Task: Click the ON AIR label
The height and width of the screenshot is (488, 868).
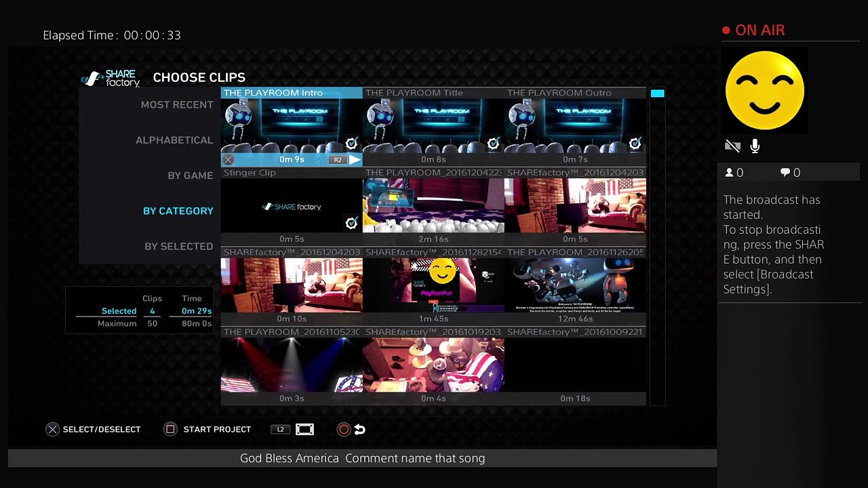Action: tap(760, 30)
